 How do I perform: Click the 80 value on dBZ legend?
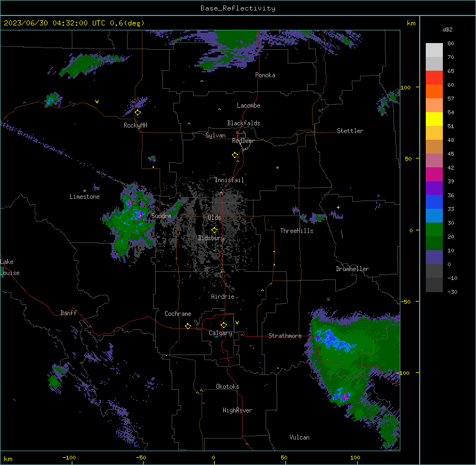451,44
